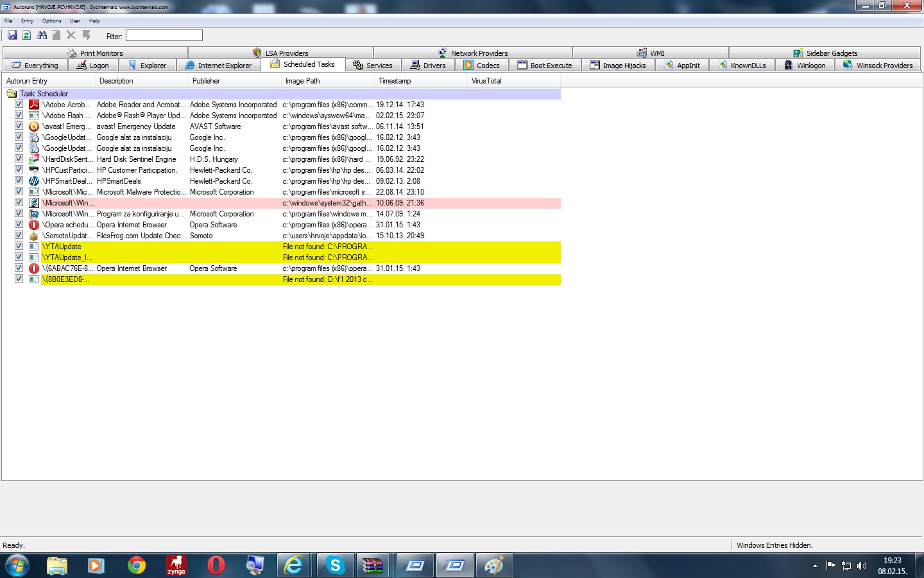Uncheck the HP Customer Participation checkbox
Image resolution: width=924 pixels, height=578 pixels.
[x=19, y=170]
